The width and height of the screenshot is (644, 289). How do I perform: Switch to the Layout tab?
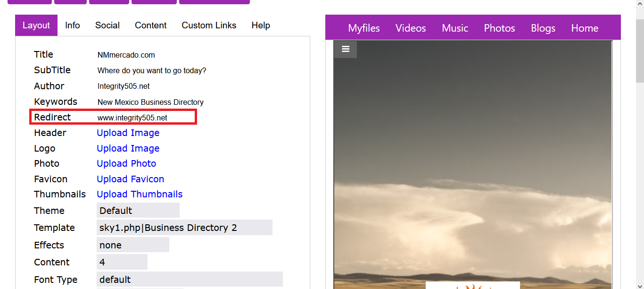(36, 25)
